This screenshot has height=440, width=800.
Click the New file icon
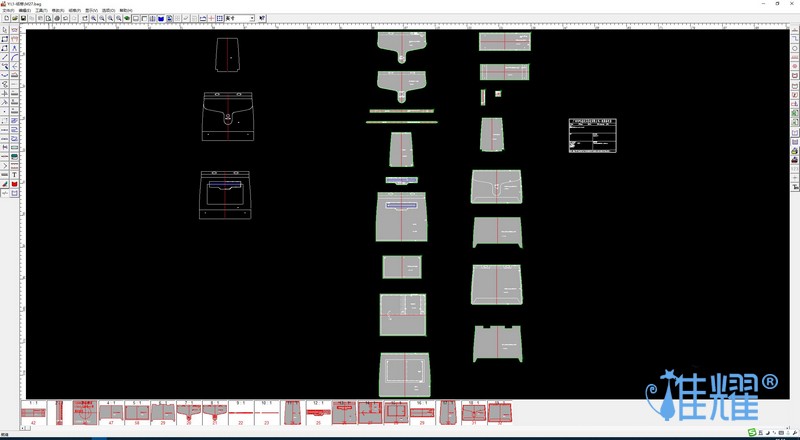pyautogui.click(x=5, y=18)
